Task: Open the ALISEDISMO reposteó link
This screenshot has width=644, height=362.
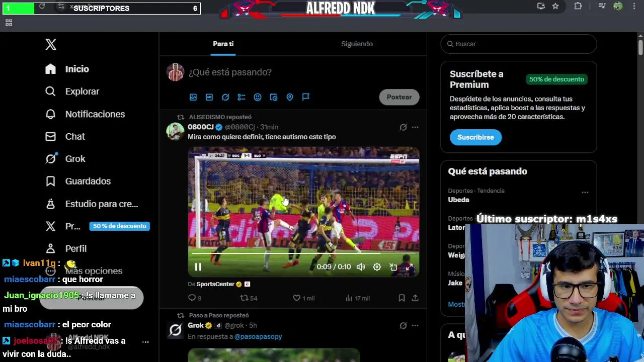Action: coord(220,117)
